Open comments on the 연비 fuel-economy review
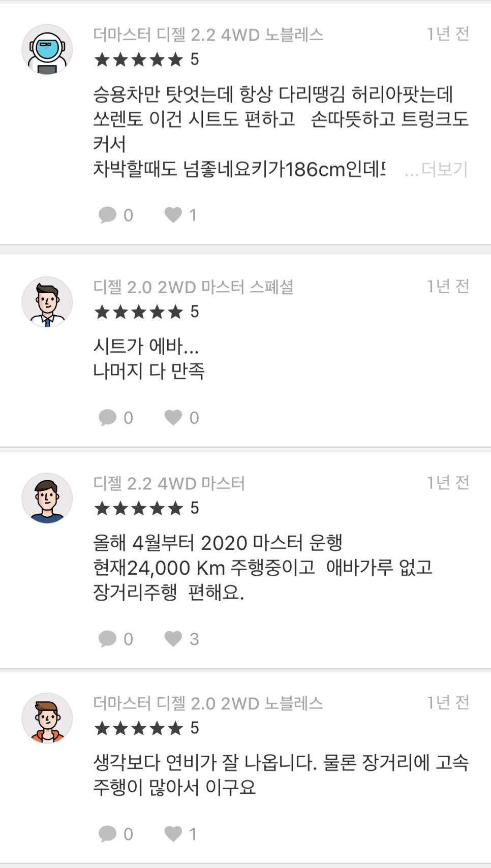491x868 pixels. [116, 834]
